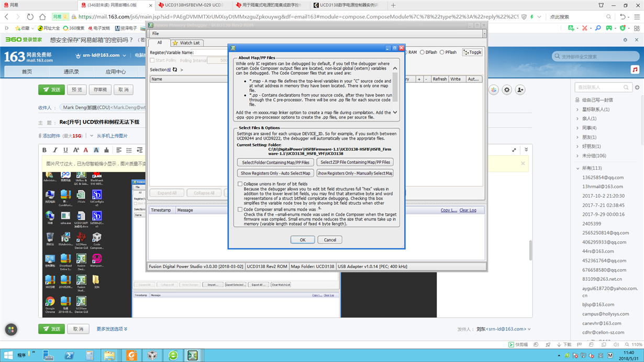Click Cancel in the Map/PP Files dialog
Viewport: 644px width, 362px height.
(330, 240)
